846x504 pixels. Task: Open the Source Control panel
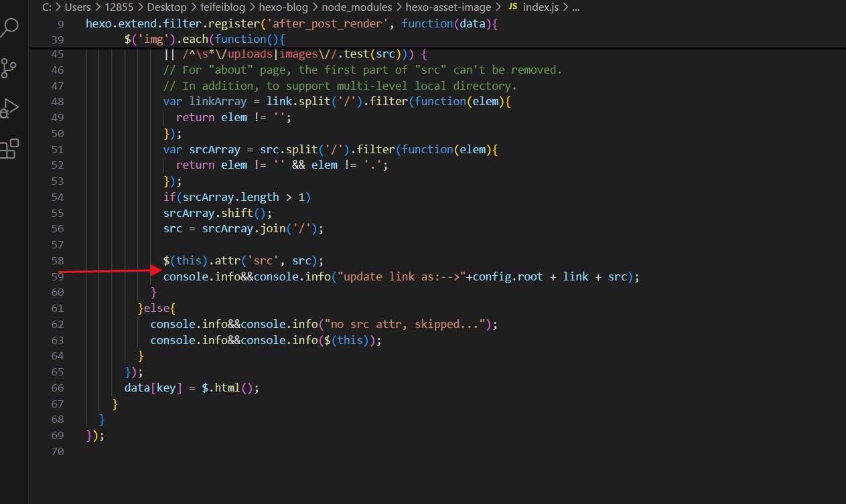(9, 68)
